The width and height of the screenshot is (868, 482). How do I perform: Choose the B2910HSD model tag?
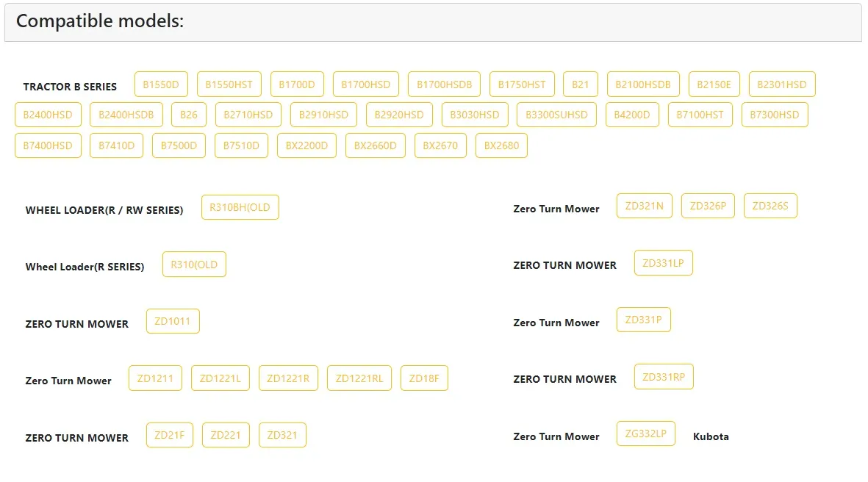click(323, 115)
